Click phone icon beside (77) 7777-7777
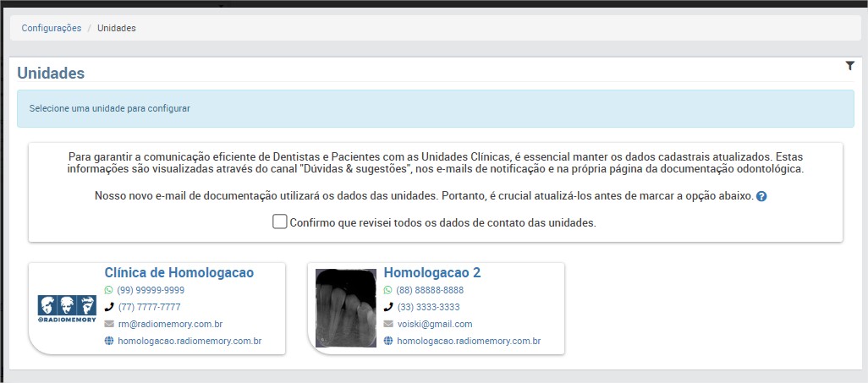 click(108, 307)
